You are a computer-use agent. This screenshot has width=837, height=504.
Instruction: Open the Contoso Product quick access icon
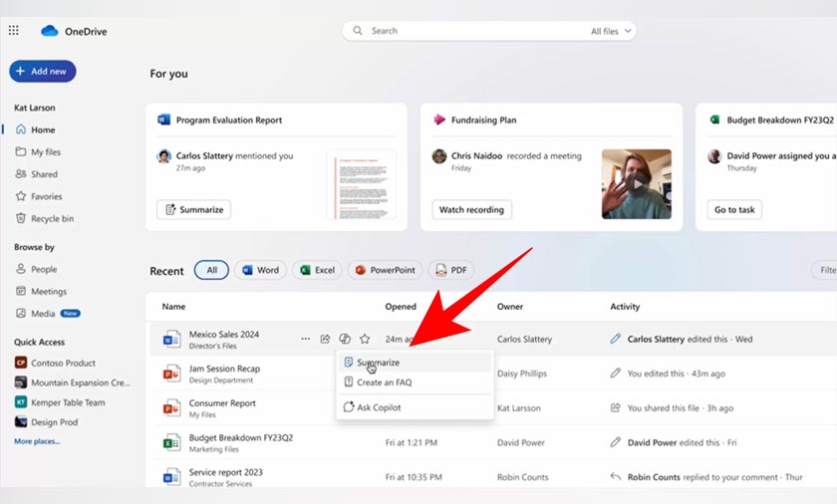coord(20,364)
